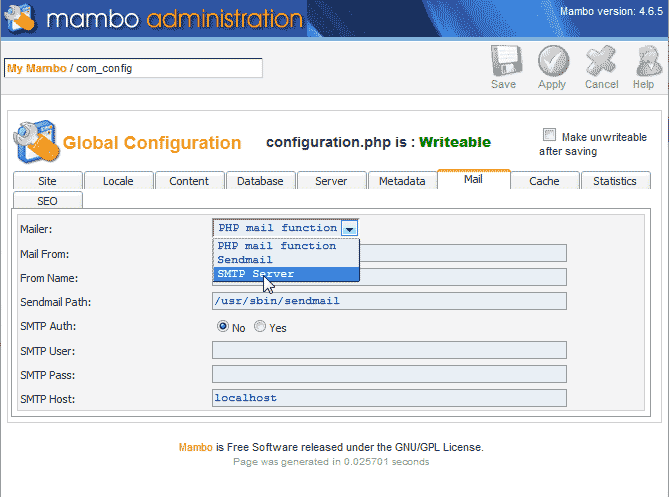This screenshot has width=669, height=497.
Task: Click the Apply checkmark icon
Action: [552, 65]
